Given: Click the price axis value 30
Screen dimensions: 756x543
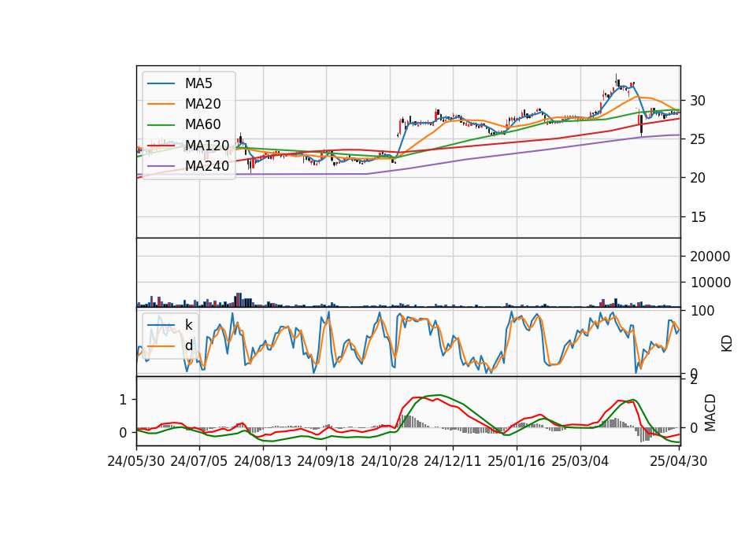Looking at the screenshot, I should coord(698,101).
